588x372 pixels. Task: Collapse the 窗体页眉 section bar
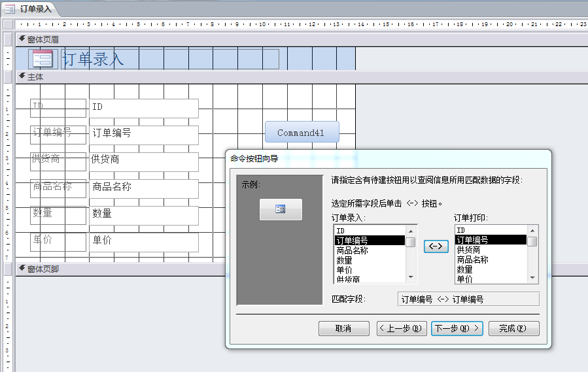pos(22,39)
